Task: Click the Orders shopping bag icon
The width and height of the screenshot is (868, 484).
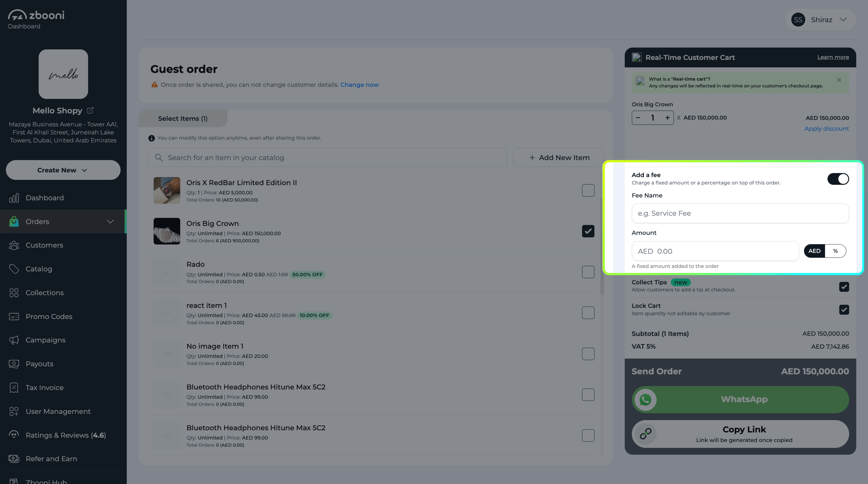Action: [x=14, y=221]
